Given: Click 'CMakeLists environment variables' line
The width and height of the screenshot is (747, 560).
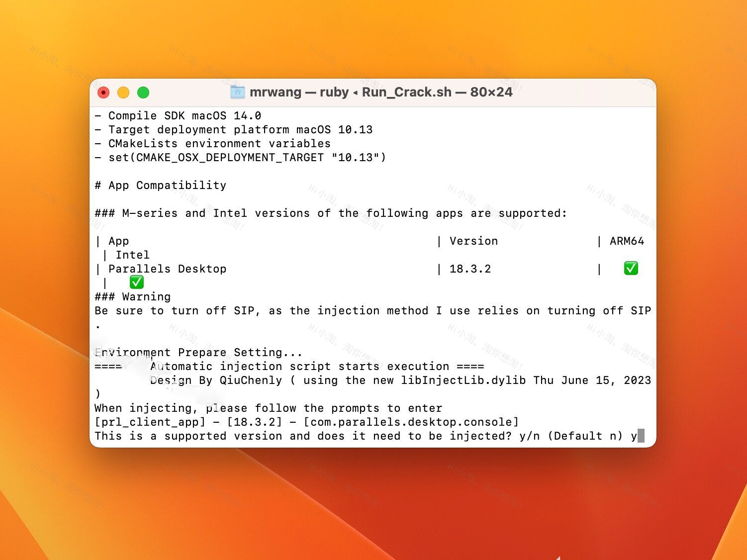Looking at the screenshot, I should pos(213,144).
